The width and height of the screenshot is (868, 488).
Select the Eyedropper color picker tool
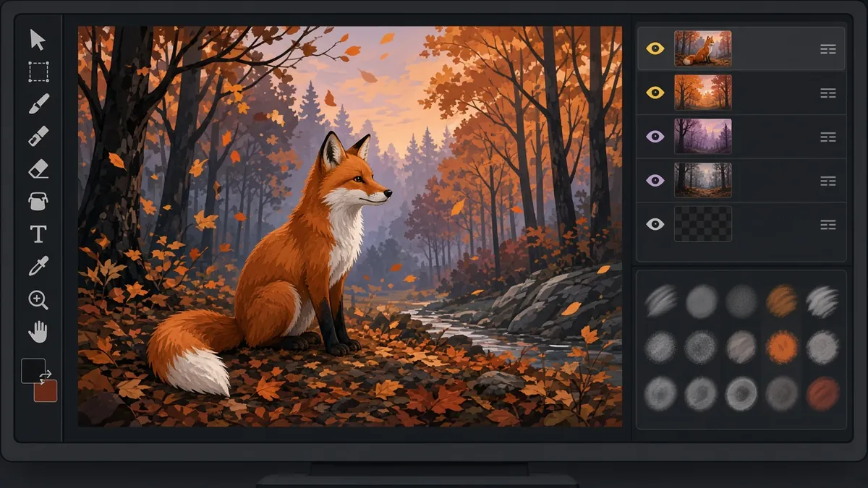(38, 266)
